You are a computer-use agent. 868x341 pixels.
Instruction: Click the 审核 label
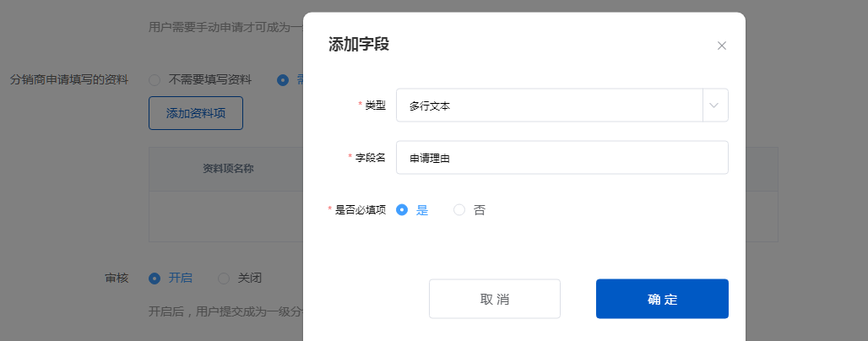point(117,279)
